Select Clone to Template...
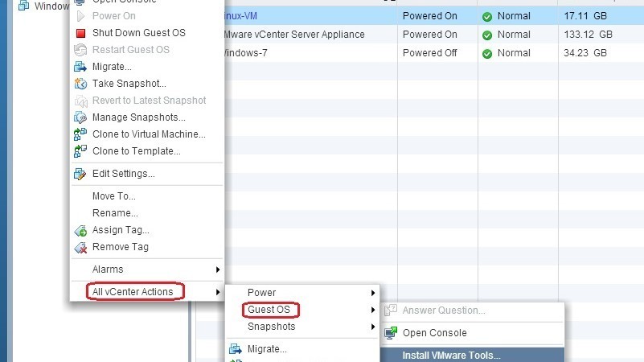This screenshot has width=644, height=362. [x=137, y=150]
